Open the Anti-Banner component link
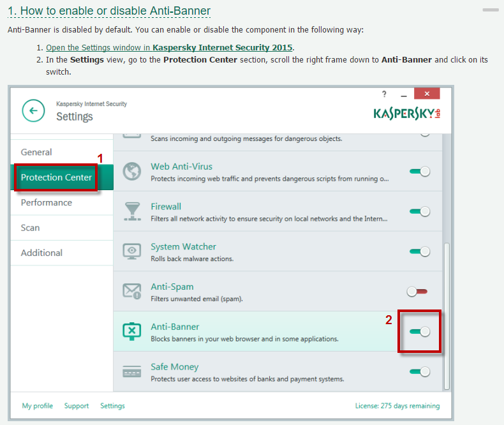The height and width of the screenshot is (425, 504). pyautogui.click(x=175, y=327)
